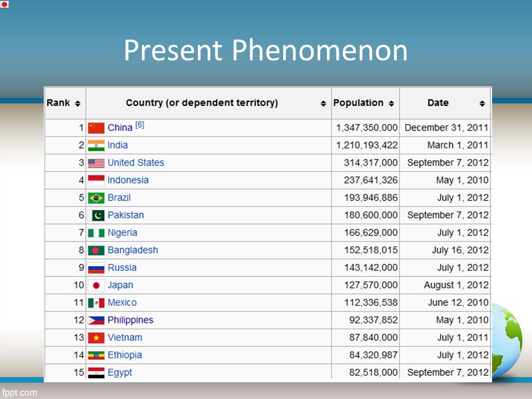Sort by Country column arrows
532x399 pixels.
(323, 104)
